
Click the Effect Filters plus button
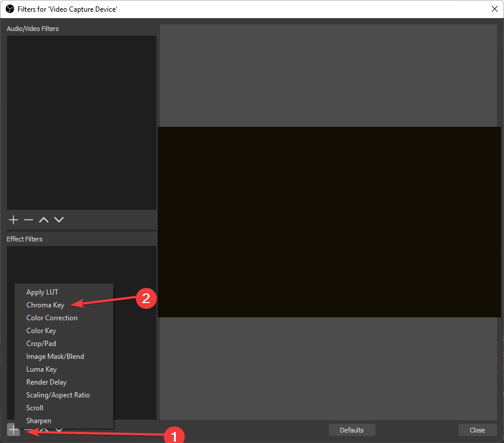point(13,430)
